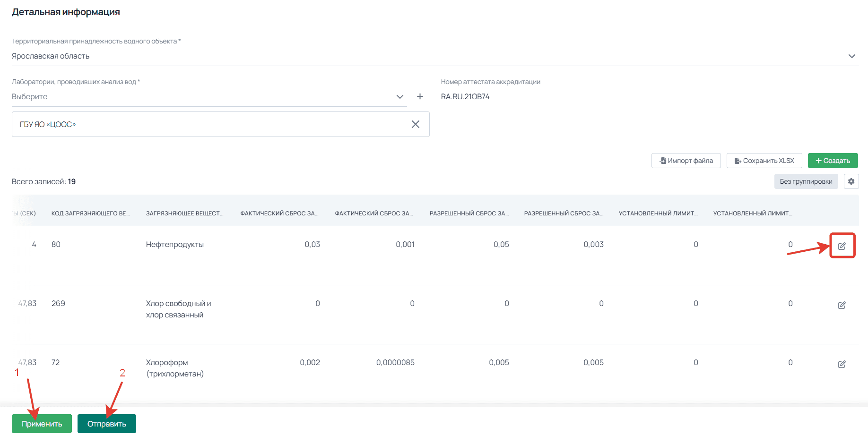
Task: Expand territorial affiliation dropdown chevron
Action: click(851, 56)
